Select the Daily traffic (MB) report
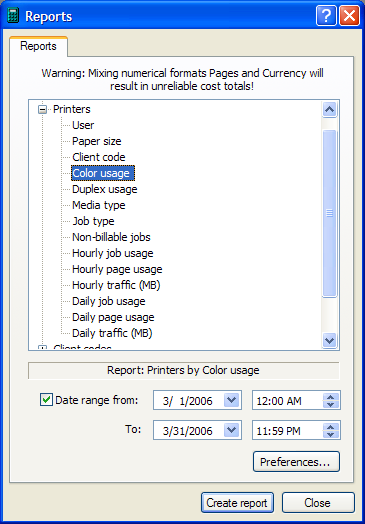Viewport: 365px width, 524px height. (112, 334)
